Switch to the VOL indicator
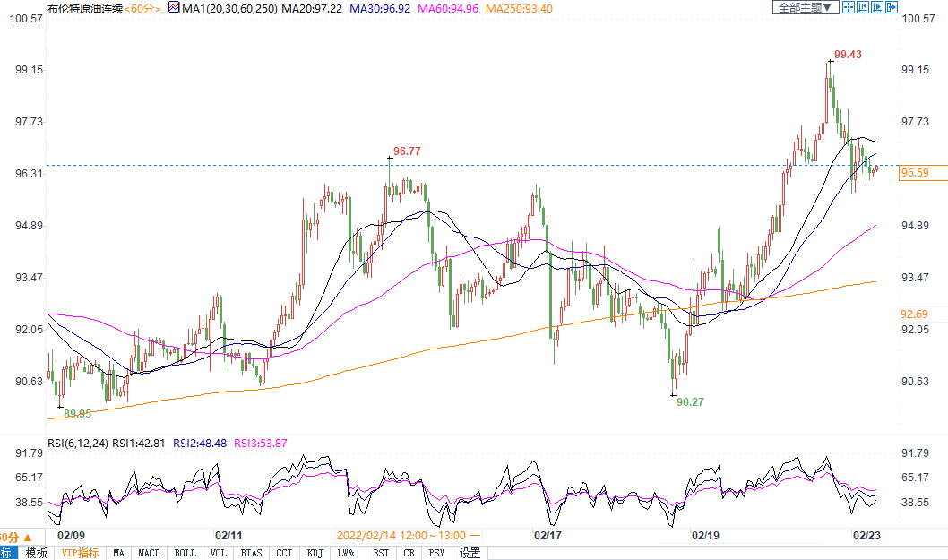Image resolution: width=948 pixels, height=560 pixels. (x=218, y=553)
